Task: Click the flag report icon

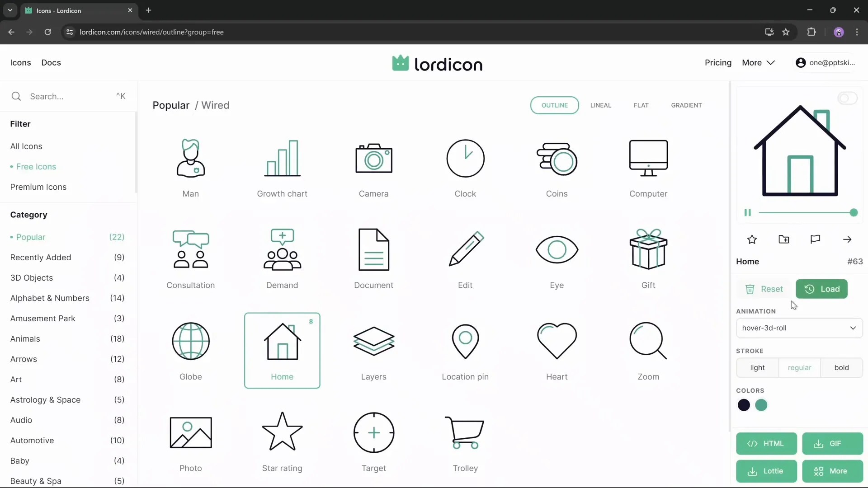Action: point(815,239)
